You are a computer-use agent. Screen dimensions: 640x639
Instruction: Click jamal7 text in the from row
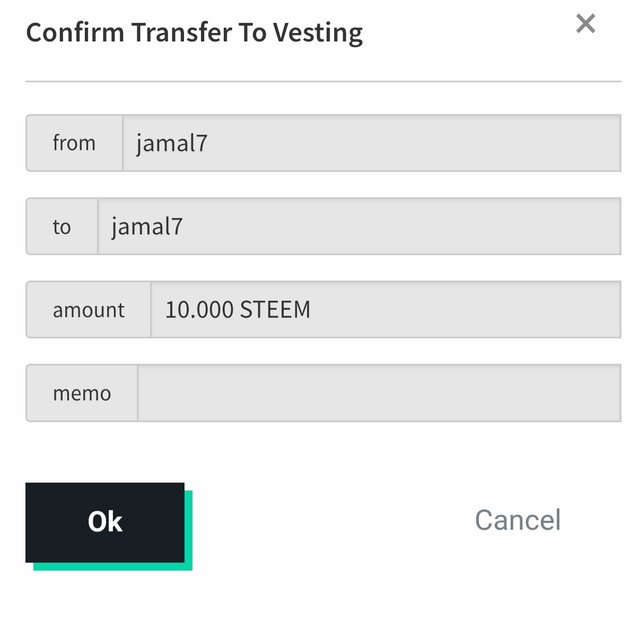[172, 144]
